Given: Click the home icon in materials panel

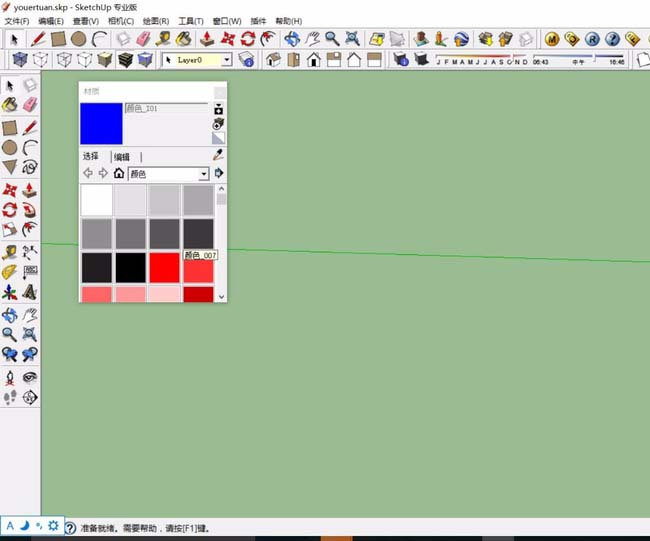Looking at the screenshot, I should point(118,173).
